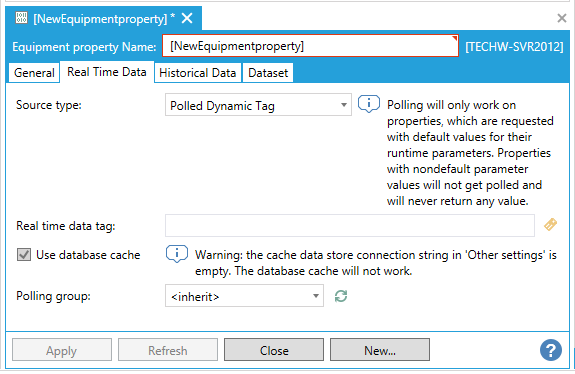Select the Dataset tab
The width and height of the screenshot is (575, 374).
[268, 73]
